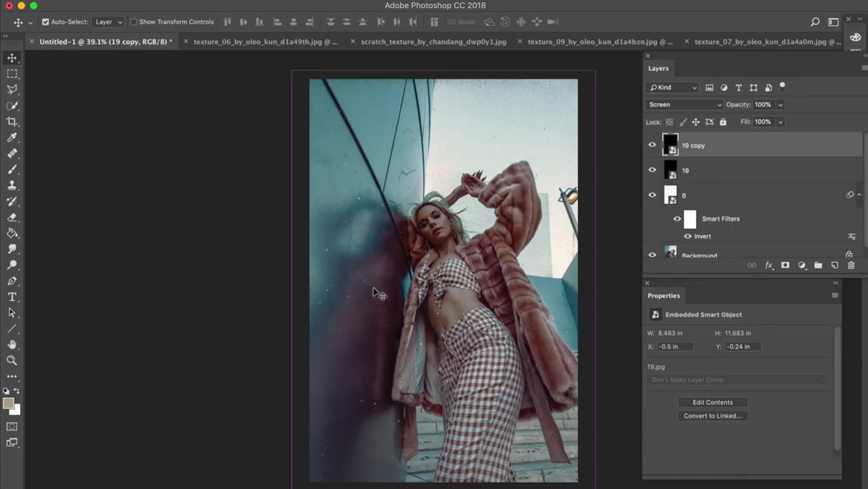
Task: Open the Fill slider dropdown arrow
Action: [x=780, y=122]
